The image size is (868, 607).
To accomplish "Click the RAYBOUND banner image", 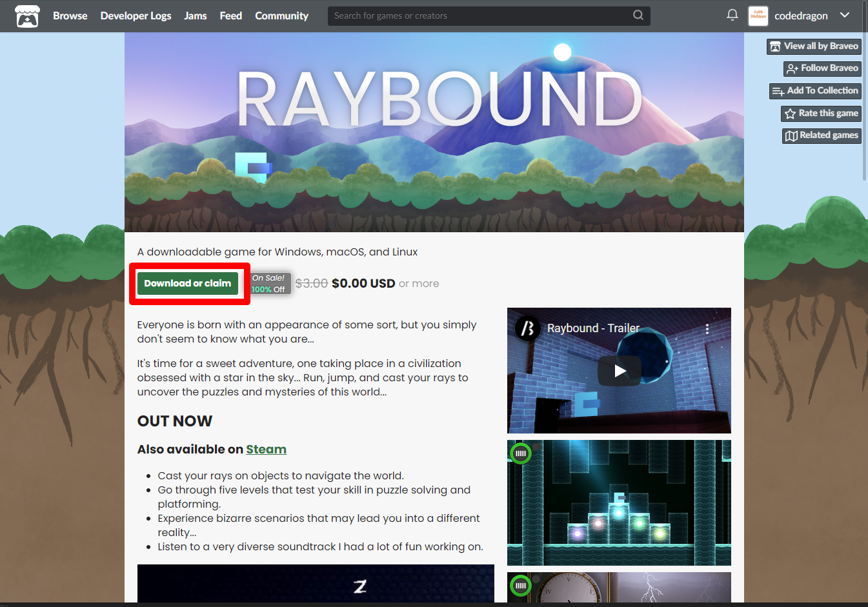I will coord(434,132).
